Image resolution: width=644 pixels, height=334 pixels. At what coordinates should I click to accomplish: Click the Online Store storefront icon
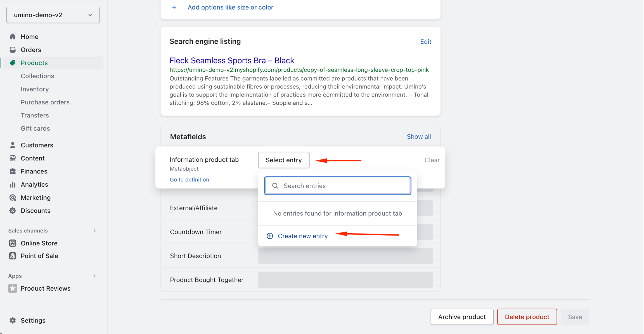point(13,243)
